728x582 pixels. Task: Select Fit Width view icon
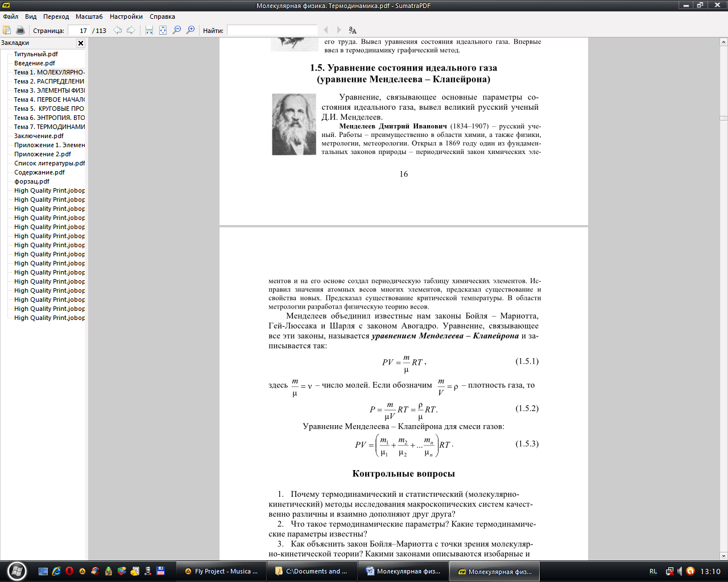149,30
